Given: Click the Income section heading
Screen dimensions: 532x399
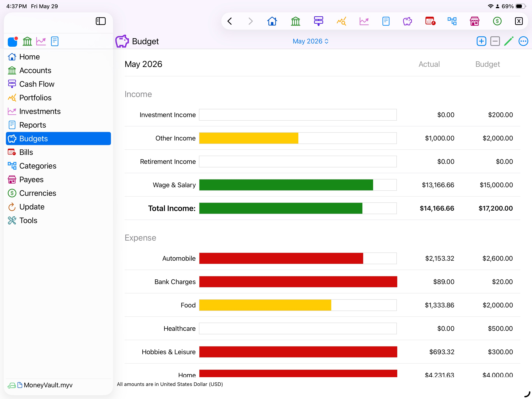Looking at the screenshot, I should click(x=138, y=94).
